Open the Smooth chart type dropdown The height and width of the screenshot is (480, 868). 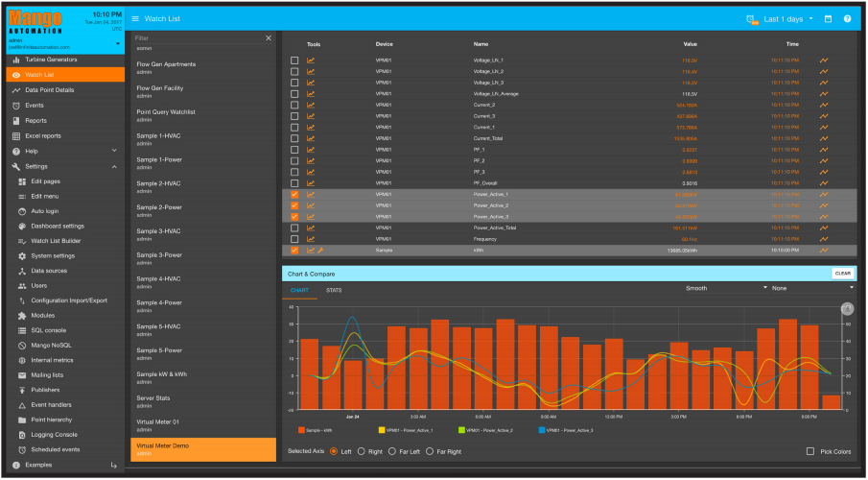(726, 288)
